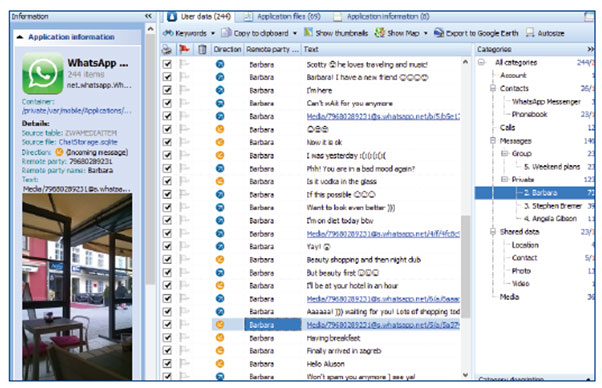Viewport: 602px width, 388px height.
Task: Open Show Map dropdown arrow
Action: pos(426,33)
